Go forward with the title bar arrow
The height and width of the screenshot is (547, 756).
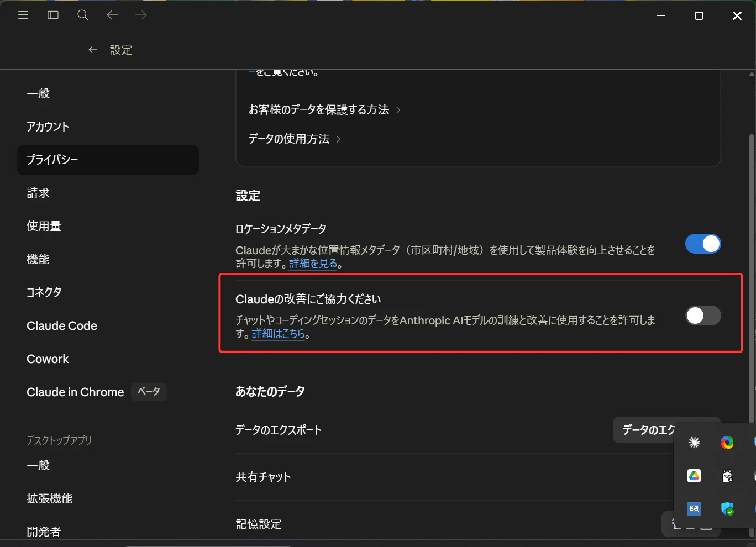click(141, 15)
